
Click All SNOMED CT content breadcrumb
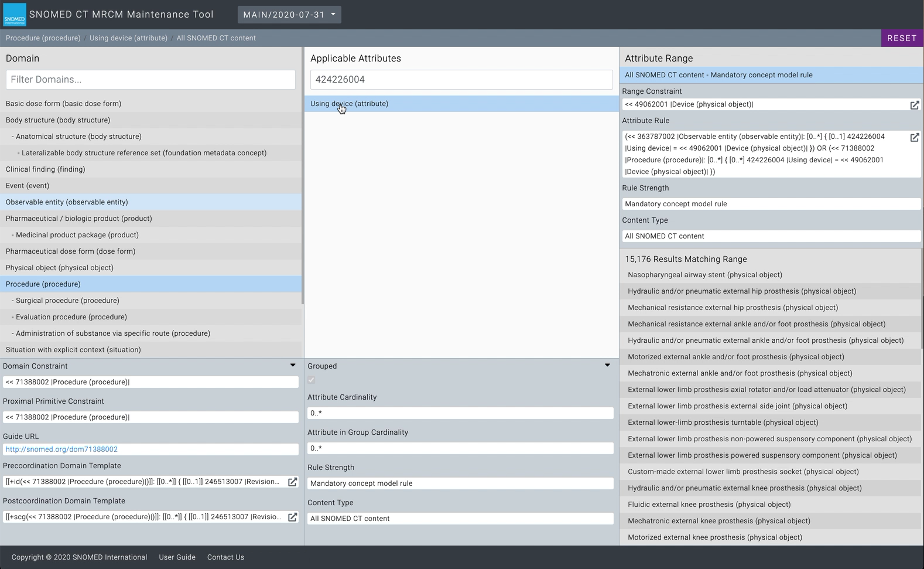point(216,38)
